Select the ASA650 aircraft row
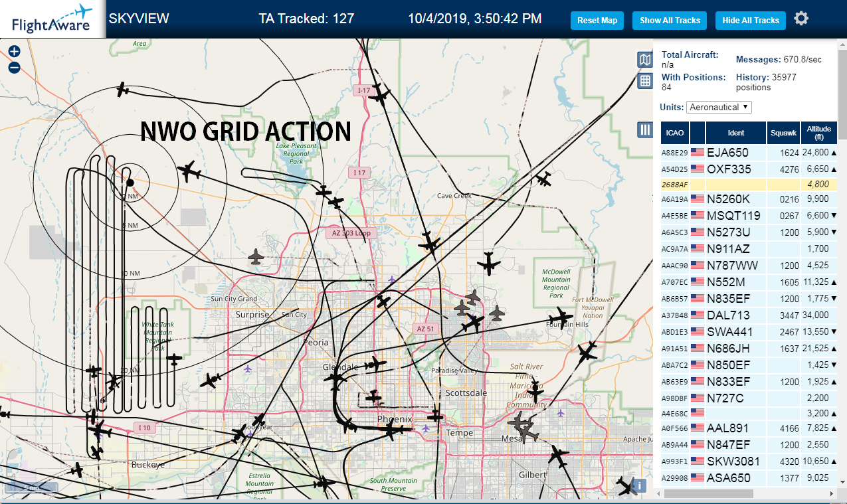 pyautogui.click(x=749, y=477)
